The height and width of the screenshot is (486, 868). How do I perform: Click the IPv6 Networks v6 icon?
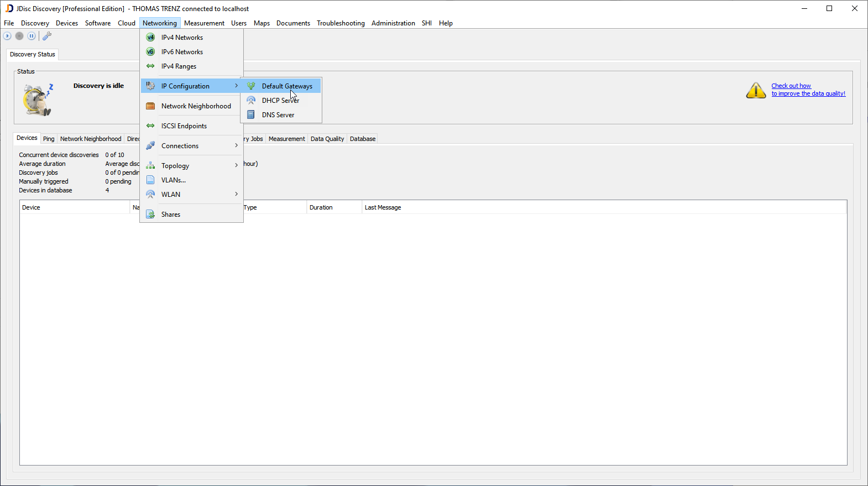[150, 52]
